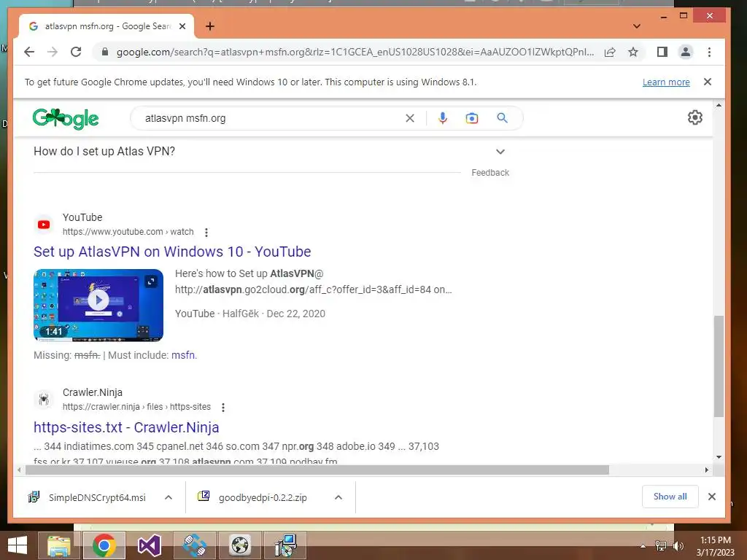Open Visual Studio from the taskbar

click(149, 545)
